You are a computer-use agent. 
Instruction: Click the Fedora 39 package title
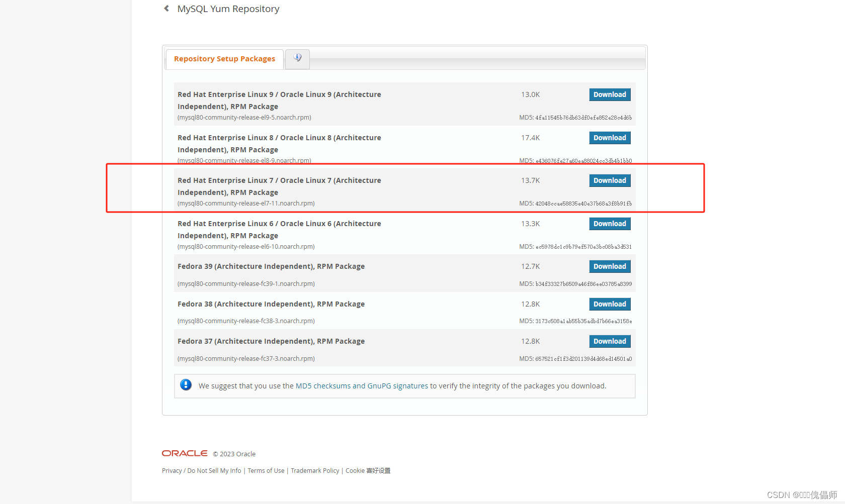271,266
